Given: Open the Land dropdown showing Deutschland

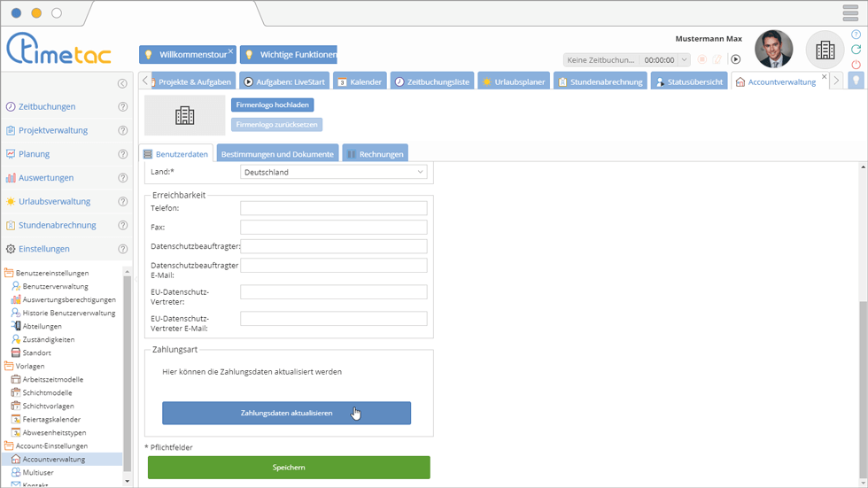Looking at the screenshot, I should (x=333, y=172).
